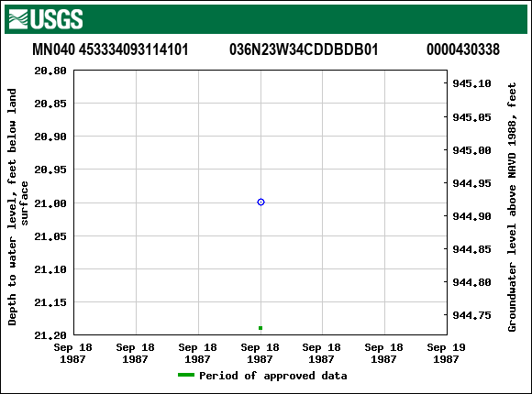532x394 pixels.
Task: Click the '944.80' right axis label
Action: [472, 282]
